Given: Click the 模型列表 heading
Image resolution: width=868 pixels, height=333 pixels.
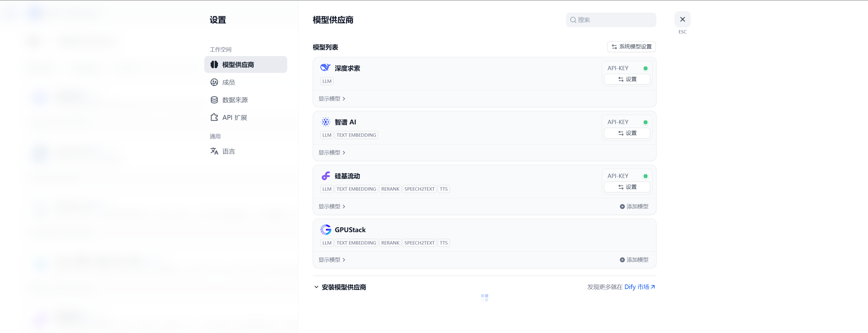Looking at the screenshot, I should coord(325,47).
